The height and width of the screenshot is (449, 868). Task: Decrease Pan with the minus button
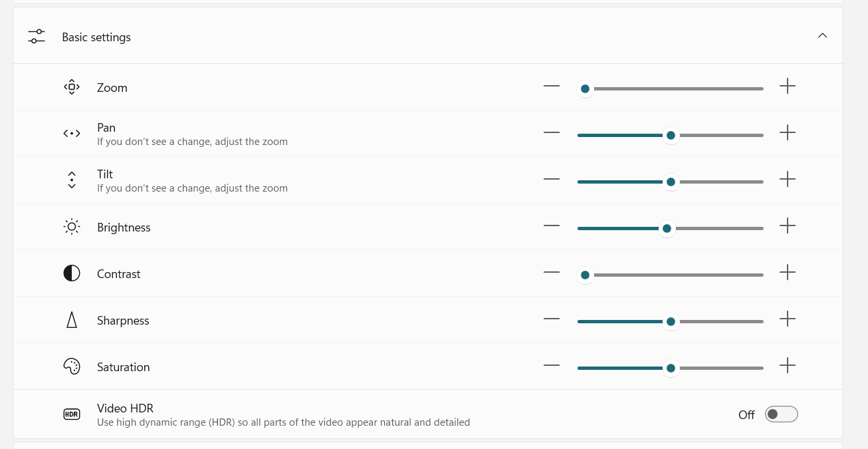(552, 132)
